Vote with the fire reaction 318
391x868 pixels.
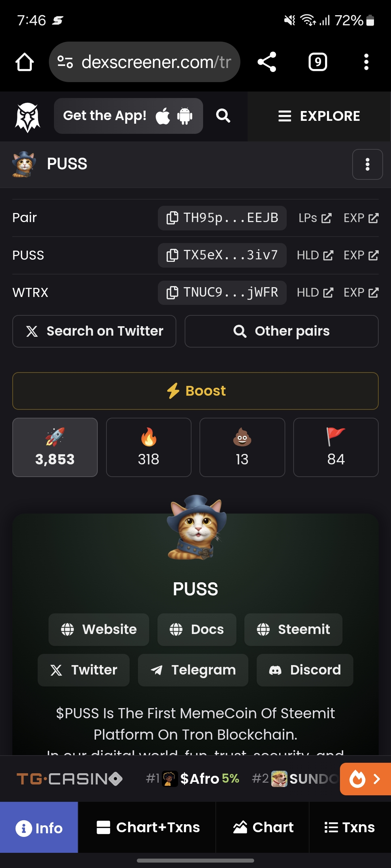149,447
